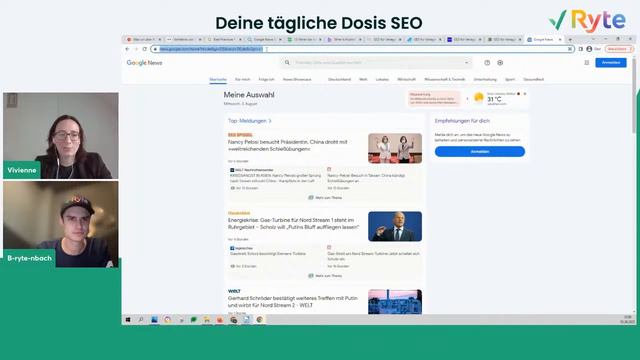Open the Nancy Pelosi headline article
Viewport: 640px width, 360px height.
[288, 146]
